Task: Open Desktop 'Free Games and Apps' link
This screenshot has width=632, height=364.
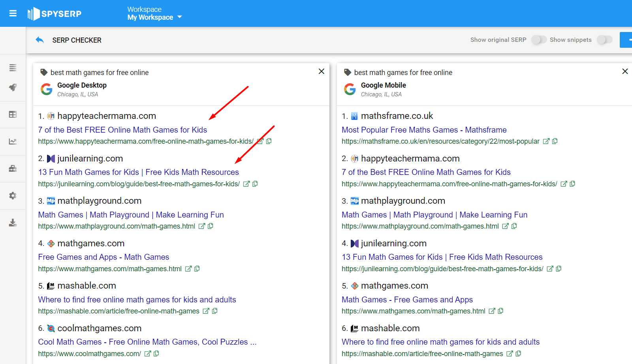Action: click(103, 257)
